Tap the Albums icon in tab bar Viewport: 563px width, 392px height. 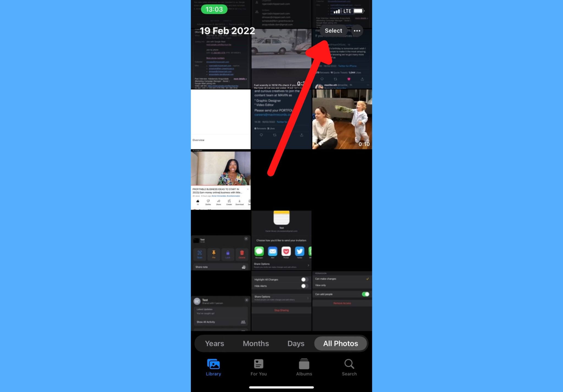(304, 367)
